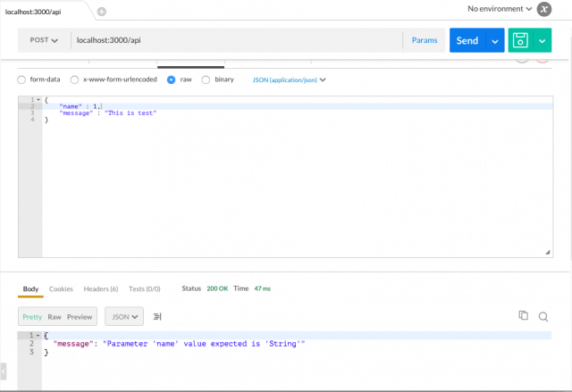Click the environment quick-look X icon
This screenshot has width=572, height=392.
(544, 9)
